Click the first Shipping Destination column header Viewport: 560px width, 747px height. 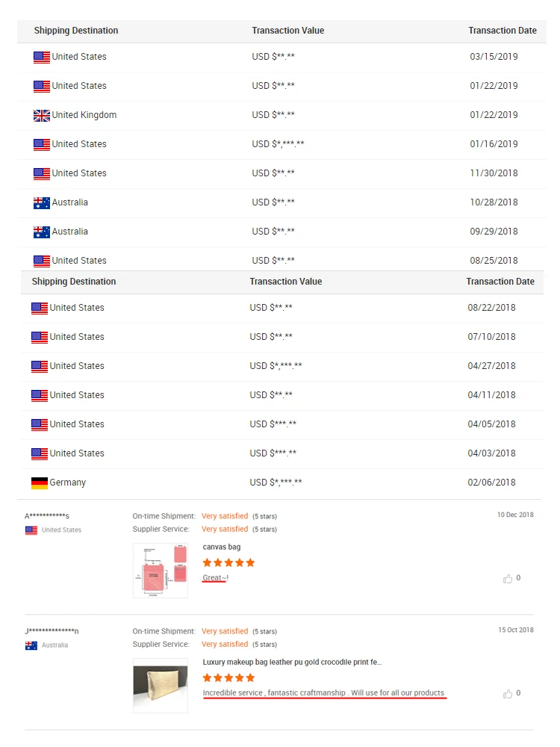(76, 31)
